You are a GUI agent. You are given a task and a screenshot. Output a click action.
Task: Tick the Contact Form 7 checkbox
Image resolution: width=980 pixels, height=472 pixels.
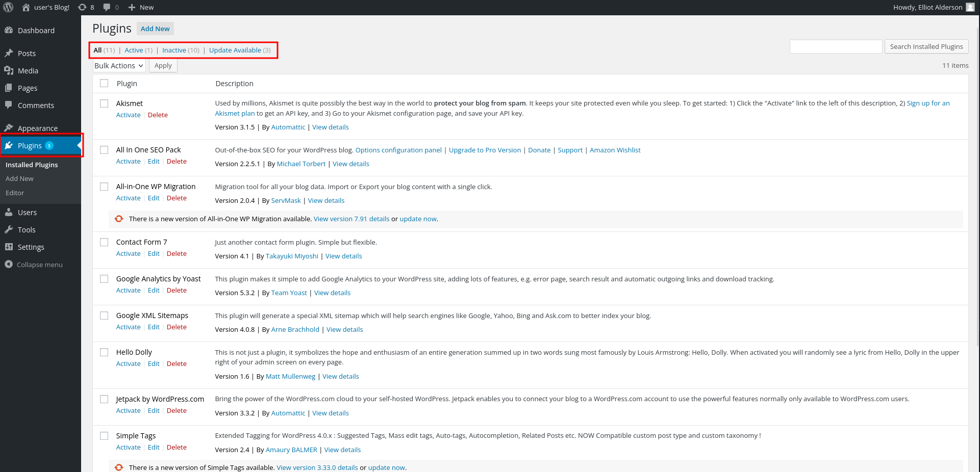104,242
